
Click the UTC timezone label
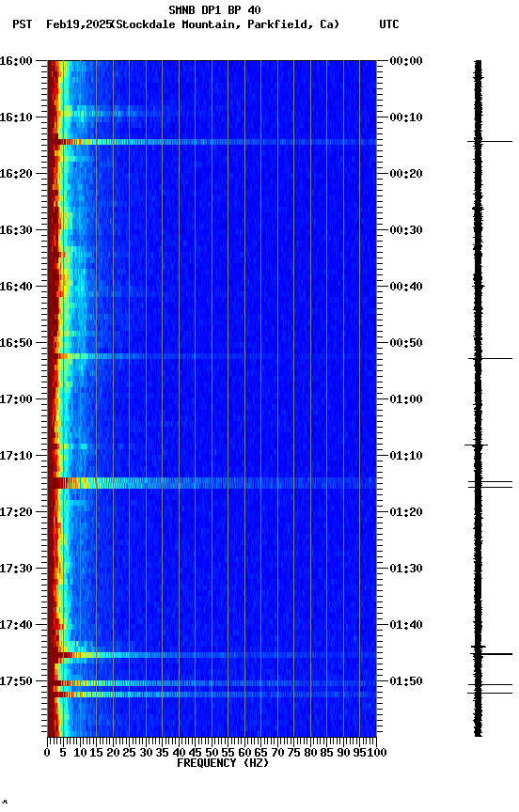pyautogui.click(x=389, y=24)
